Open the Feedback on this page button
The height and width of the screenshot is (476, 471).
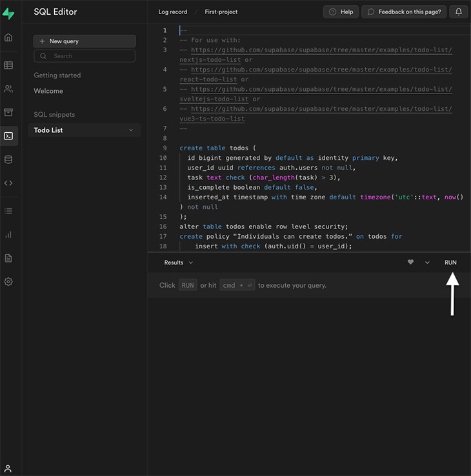(x=405, y=12)
